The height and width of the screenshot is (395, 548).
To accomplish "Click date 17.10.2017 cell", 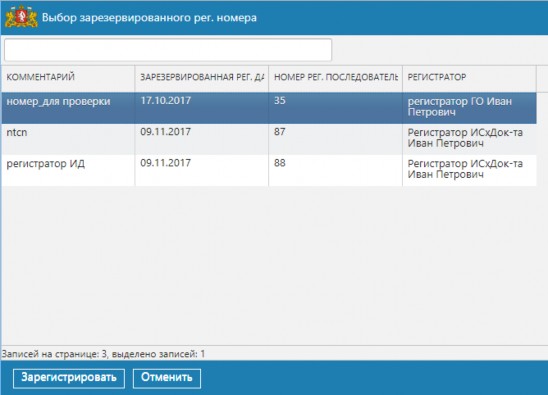I will point(202,108).
